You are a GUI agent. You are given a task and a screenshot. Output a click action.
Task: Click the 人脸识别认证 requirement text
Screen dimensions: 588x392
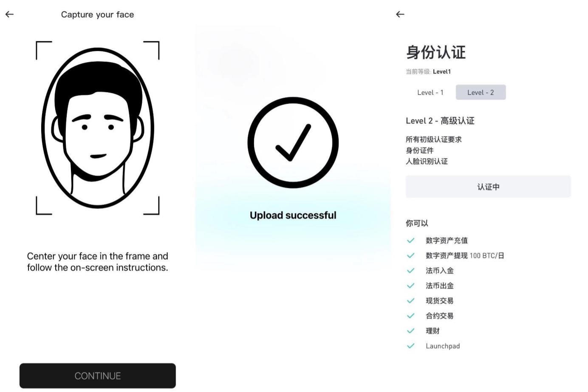(427, 161)
